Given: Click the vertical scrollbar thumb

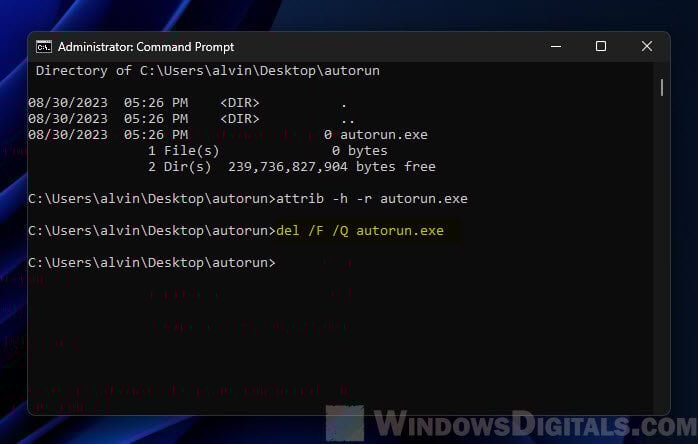Looking at the screenshot, I should [662, 87].
